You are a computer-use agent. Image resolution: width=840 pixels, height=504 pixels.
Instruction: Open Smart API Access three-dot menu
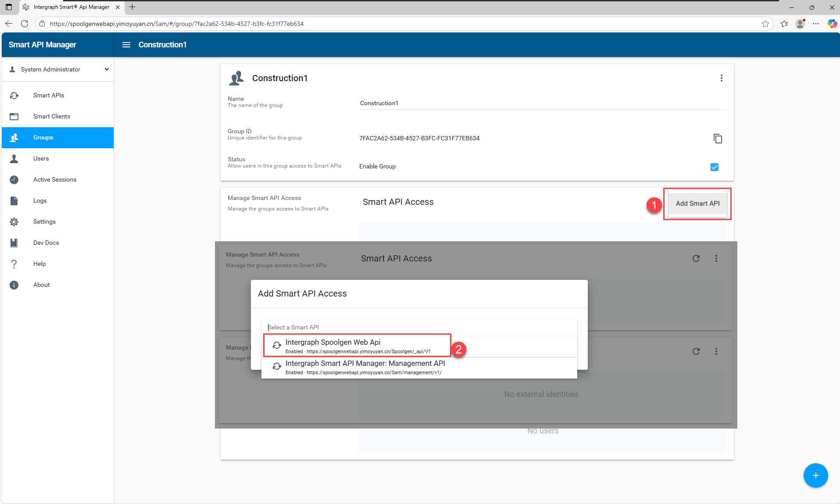[x=716, y=258]
